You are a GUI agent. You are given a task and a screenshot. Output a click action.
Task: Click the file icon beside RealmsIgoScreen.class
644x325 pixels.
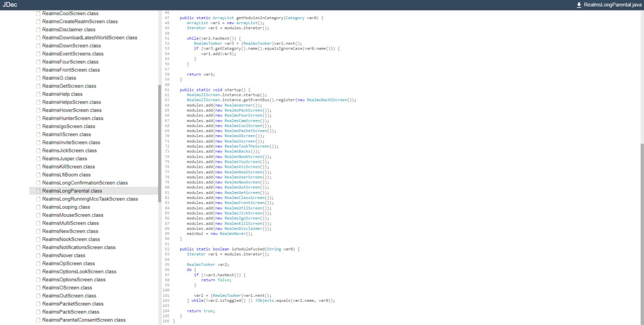click(38, 126)
